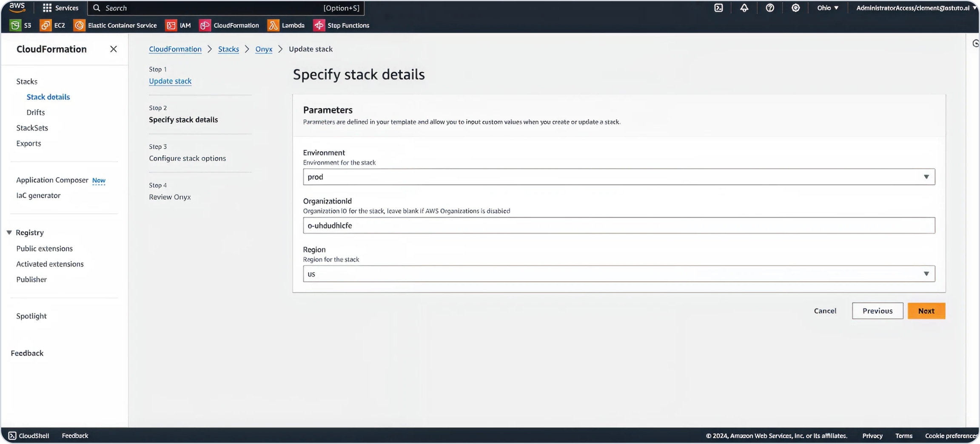Close the CloudFormation side navigation

coord(113,49)
